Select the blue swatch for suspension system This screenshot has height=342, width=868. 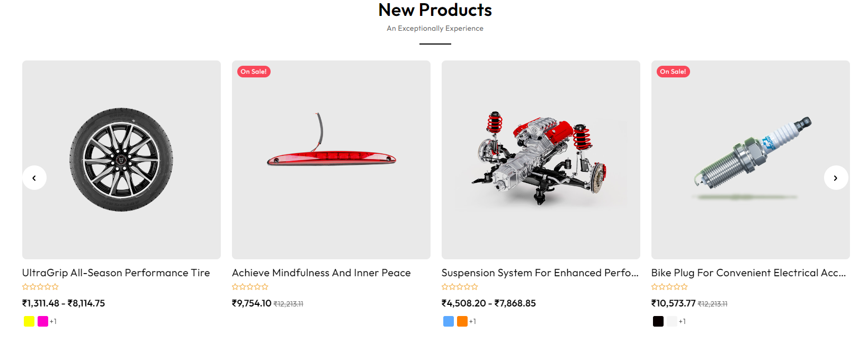point(449,321)
